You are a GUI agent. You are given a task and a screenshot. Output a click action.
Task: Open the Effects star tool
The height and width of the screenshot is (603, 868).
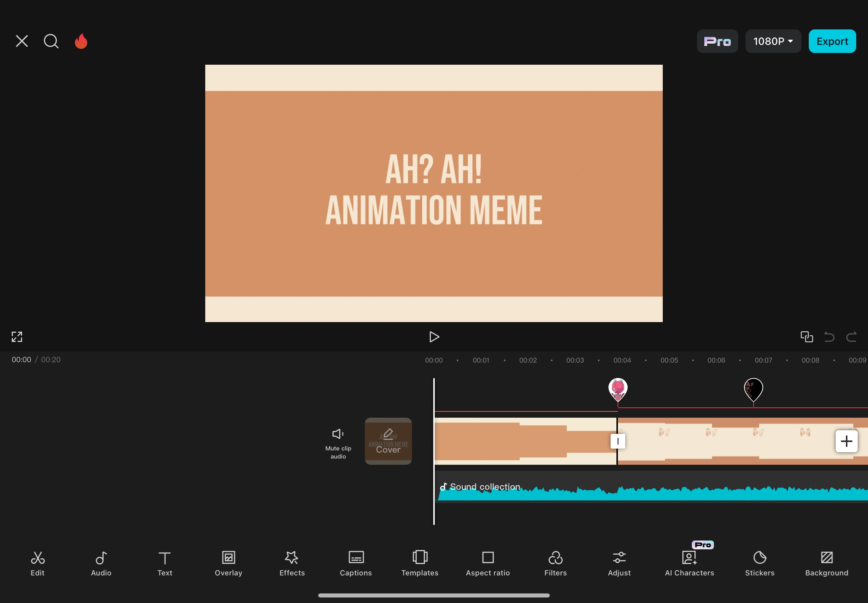click(x=292, y=563)
